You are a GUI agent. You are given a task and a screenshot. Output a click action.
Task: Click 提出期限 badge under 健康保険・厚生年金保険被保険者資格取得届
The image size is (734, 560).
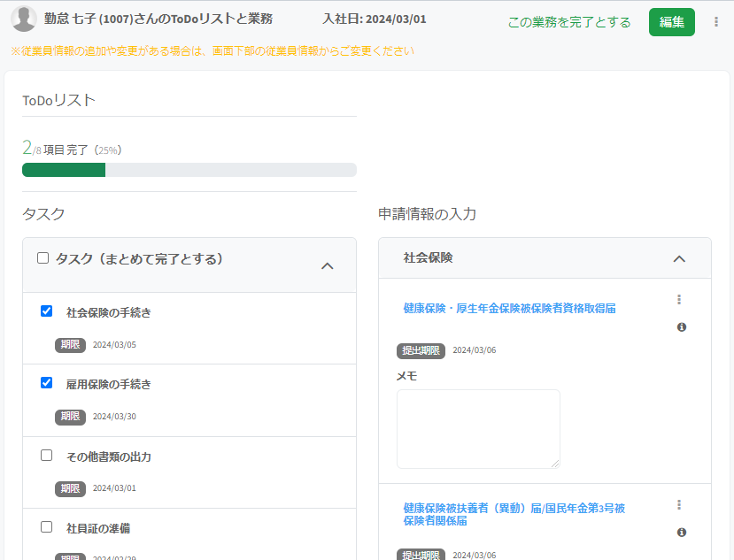[421, 350]
